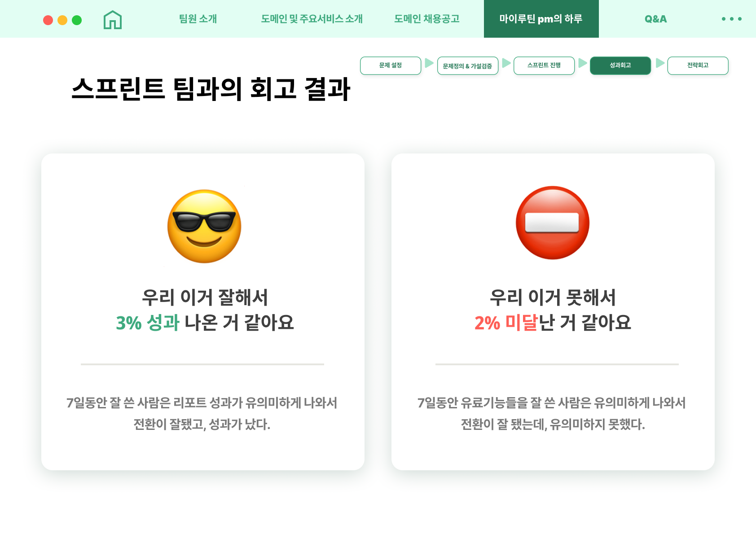Click the red window dot
Screen dimensions: 756x534
[x=48, y=20]
